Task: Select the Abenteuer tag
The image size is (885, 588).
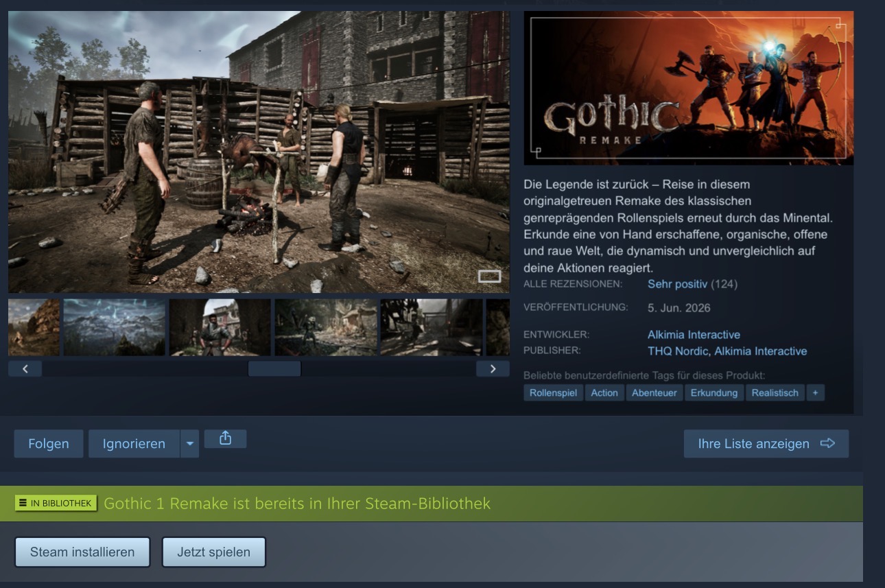Action: [x=654, y=392]
